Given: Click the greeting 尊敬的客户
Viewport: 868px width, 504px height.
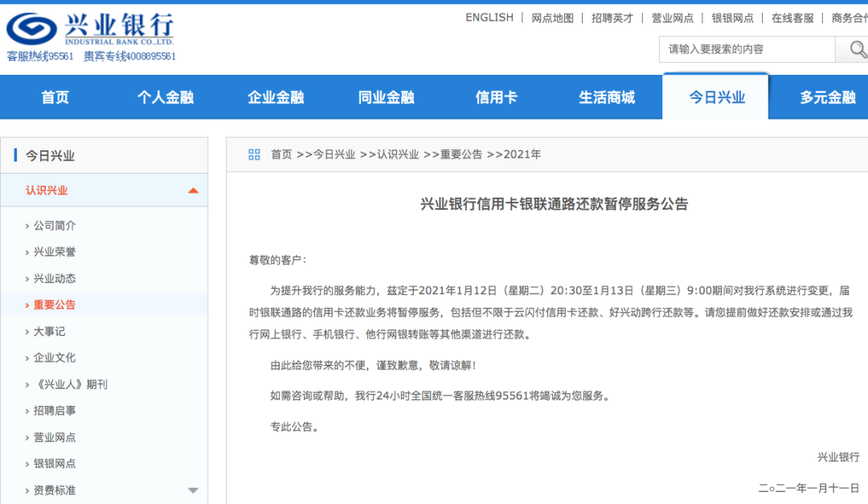Looking at the screenshot, I should pos(278,260).
